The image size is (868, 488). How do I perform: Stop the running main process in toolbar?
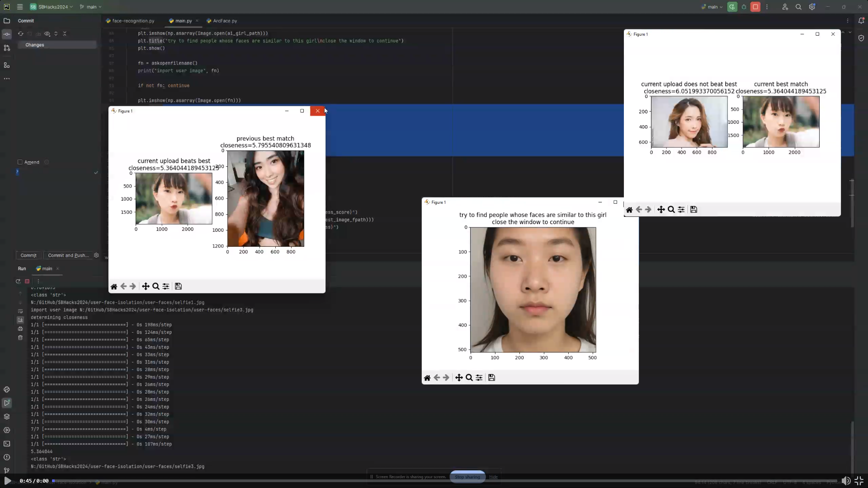[755, 7]
